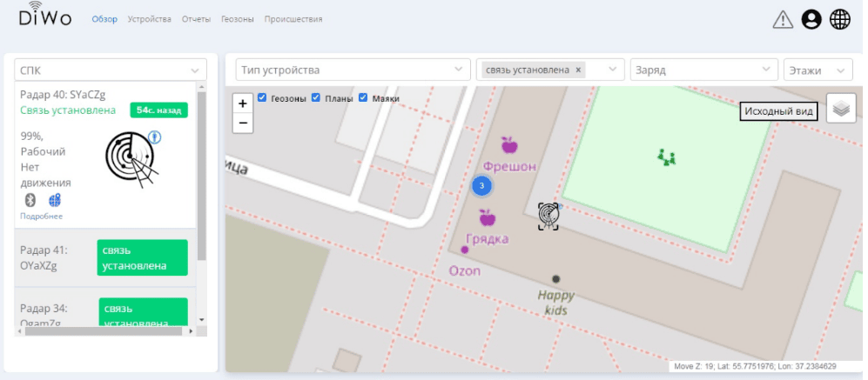Toggle the Геозоны checkbox

coord(262,98)
